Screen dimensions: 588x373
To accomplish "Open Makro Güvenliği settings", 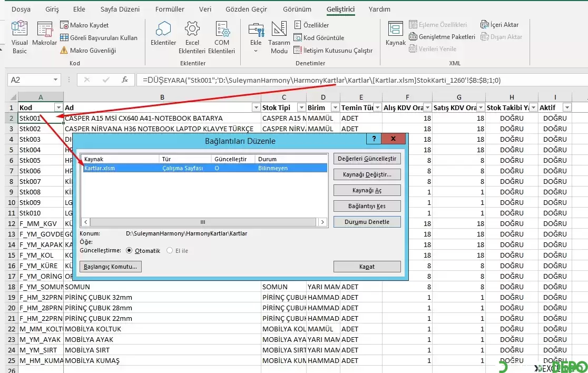I will [88, 50].
